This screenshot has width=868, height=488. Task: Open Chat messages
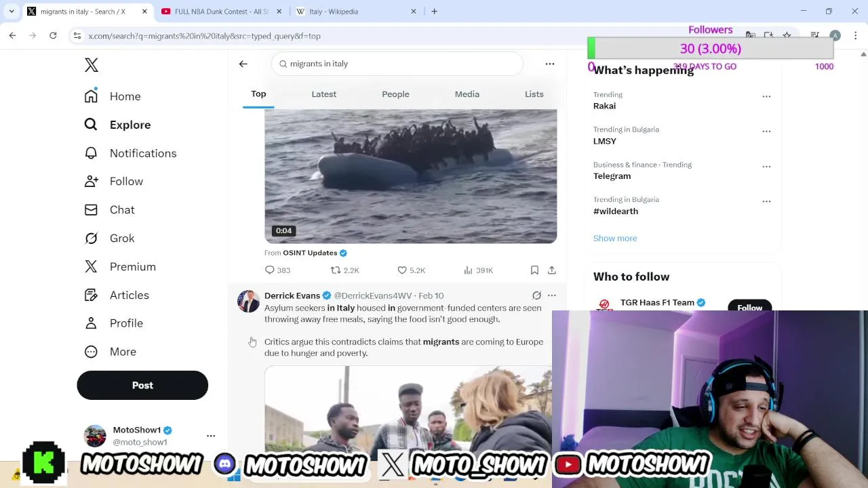109,210
